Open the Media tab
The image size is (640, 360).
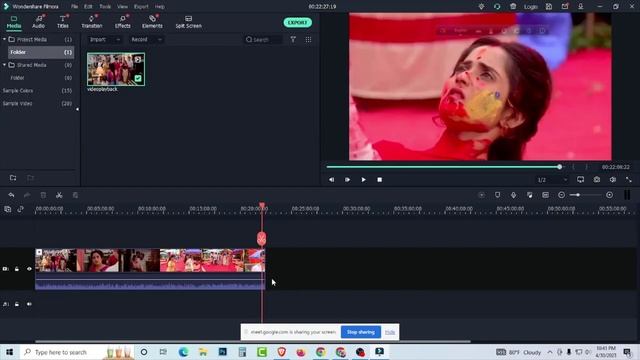(13, 22)
